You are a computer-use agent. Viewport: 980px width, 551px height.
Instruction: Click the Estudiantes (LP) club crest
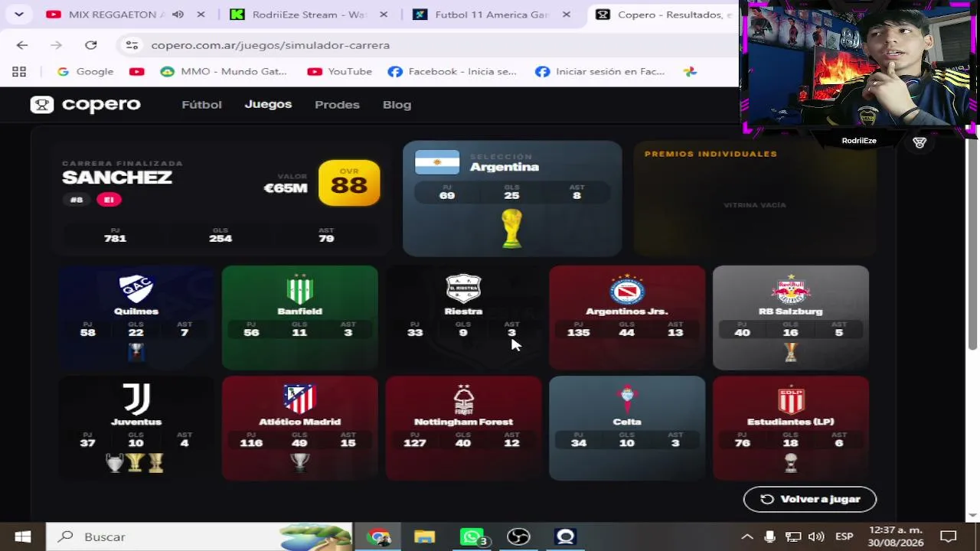point(791,399)
